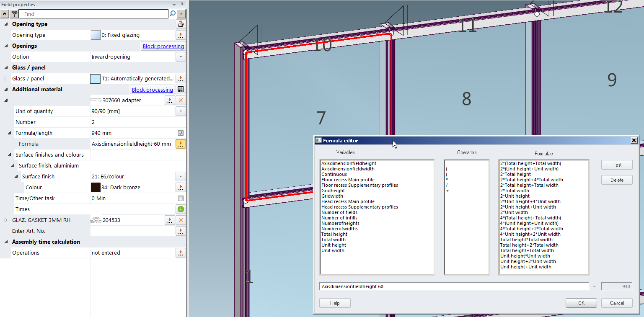The height and width of the screenshot is (317, 644).
Task: Open the Option Inward-opening dropdown
Action: tap(181, 57)
